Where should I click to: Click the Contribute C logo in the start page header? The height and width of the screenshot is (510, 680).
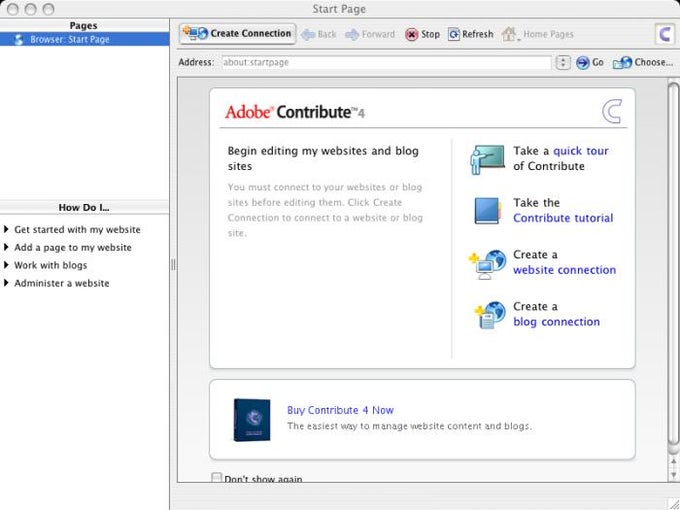(x=612, y=111)
